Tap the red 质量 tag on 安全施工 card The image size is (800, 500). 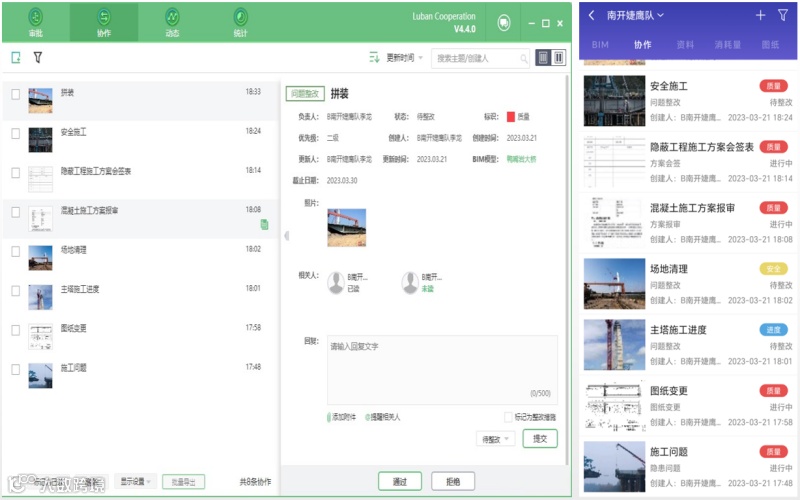click(773, 86)
